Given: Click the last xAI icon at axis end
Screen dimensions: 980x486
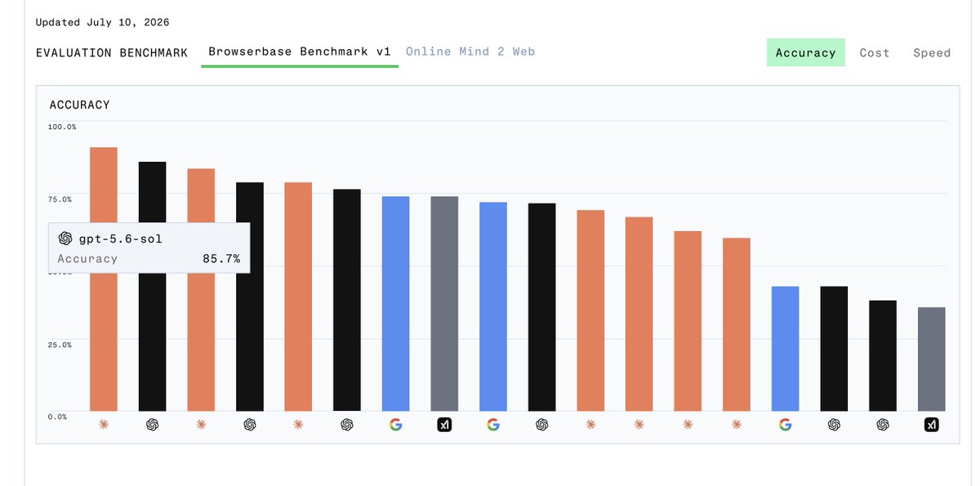Looking at the screenshot, I should pyautogui.click(x=932, y=425).
